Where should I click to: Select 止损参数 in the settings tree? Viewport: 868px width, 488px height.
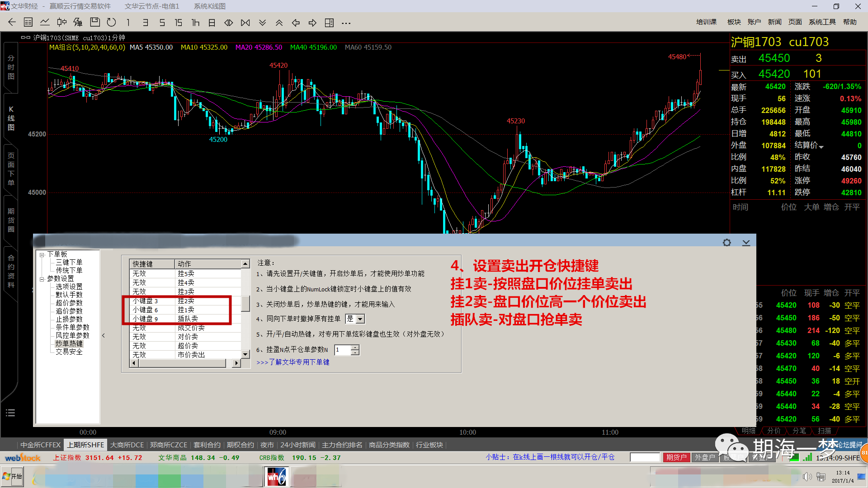[69, 319]
